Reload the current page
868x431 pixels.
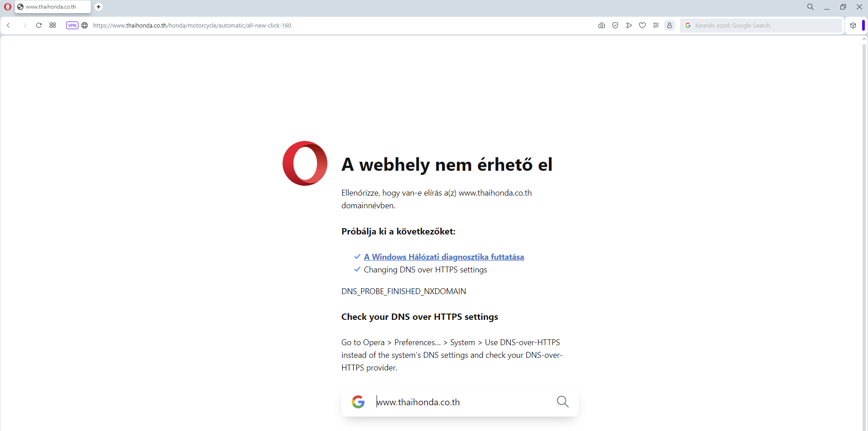(39, 25)
